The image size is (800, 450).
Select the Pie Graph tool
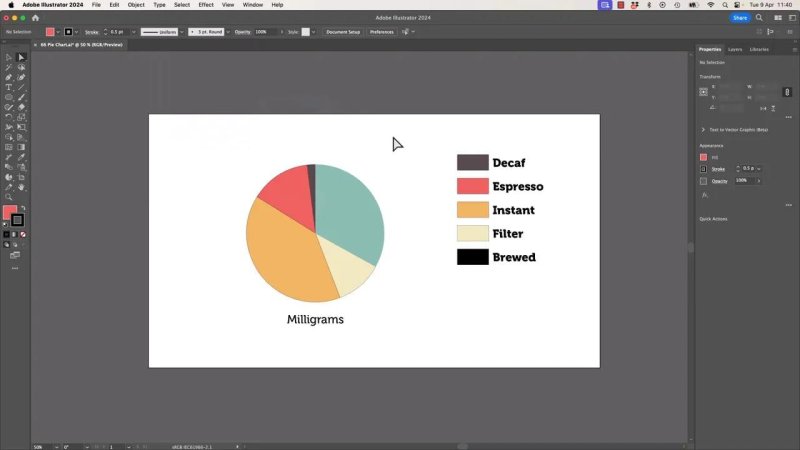click(9, 177)
